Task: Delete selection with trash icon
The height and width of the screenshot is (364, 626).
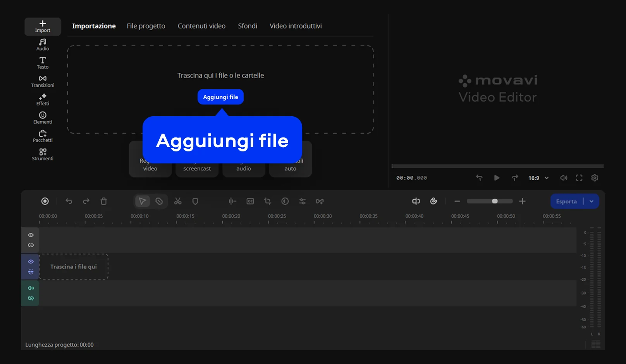Action: (x=103, y=201)
